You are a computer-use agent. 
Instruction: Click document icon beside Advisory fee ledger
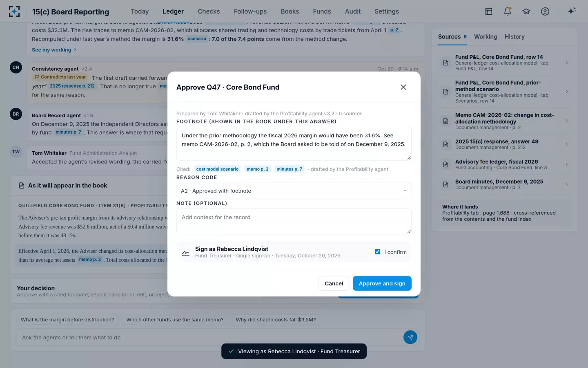pos(446,164)
